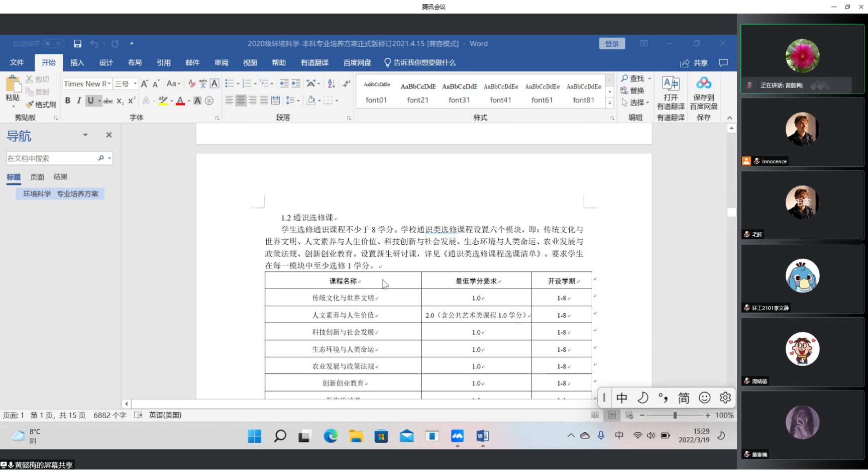Click the Share button

(x=694, y=63)
